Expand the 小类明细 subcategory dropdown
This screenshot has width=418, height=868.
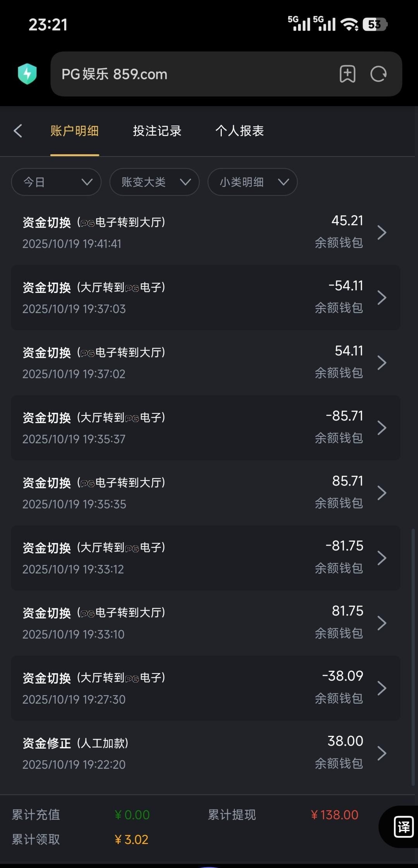(252, 182)
